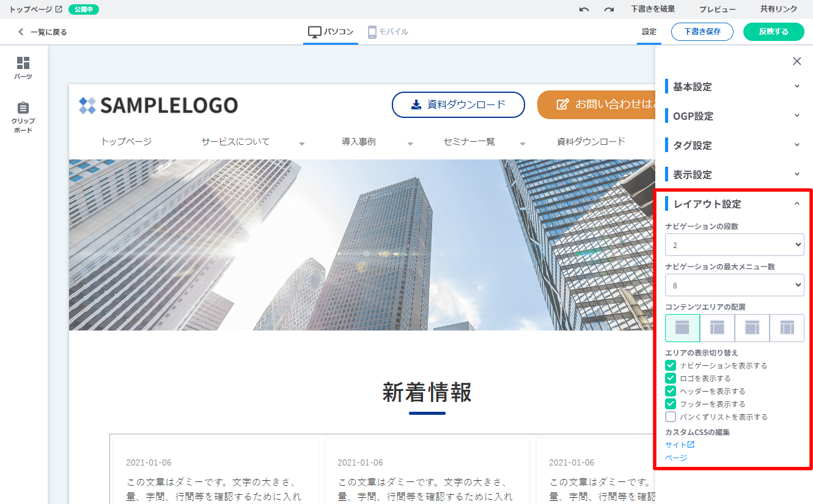Click the SAMPLELOGO logo
The width and height of the screenshot is (813, 504).
[x=158, y=105]
